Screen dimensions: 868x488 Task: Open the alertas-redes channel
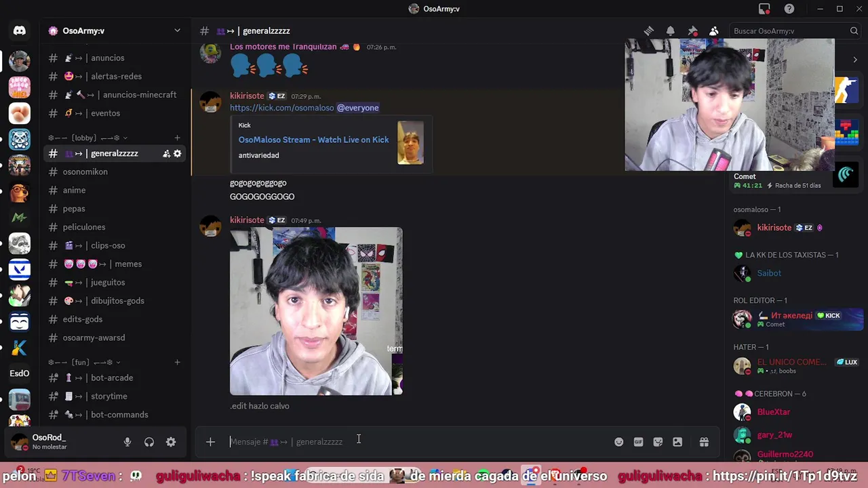pos(115,76)
